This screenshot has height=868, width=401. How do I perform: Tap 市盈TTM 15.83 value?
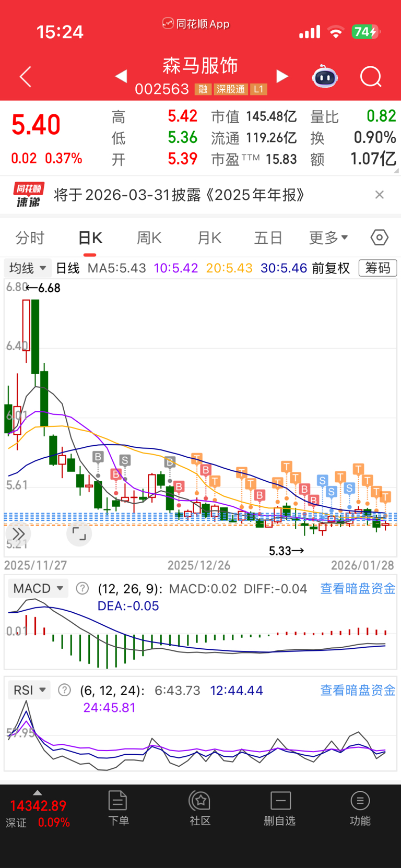click(x=254, y=159)
